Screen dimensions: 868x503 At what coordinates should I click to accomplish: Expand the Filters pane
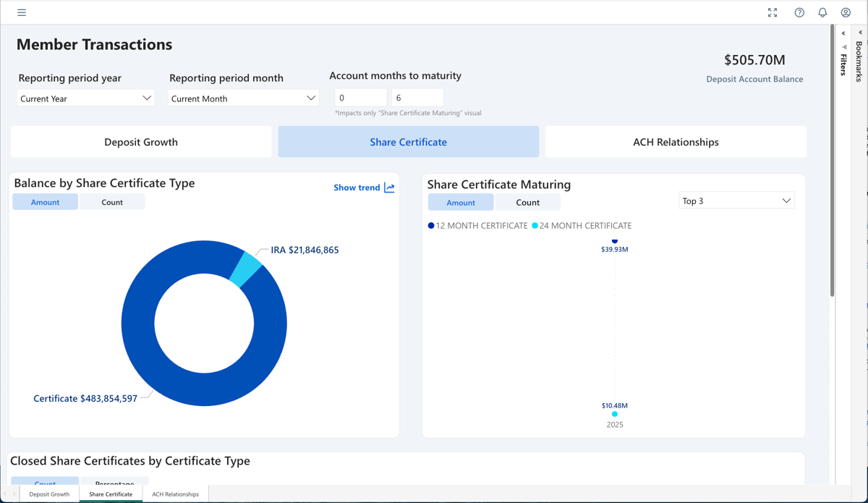coord(843,33)
